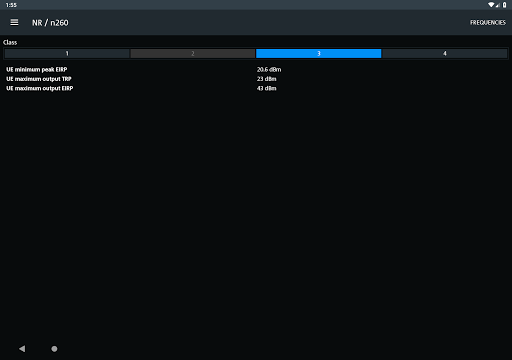The width and height of the screenshot is (512, 360).
Task: Select the greyed power class 2
Action: [x=193, y=53]
